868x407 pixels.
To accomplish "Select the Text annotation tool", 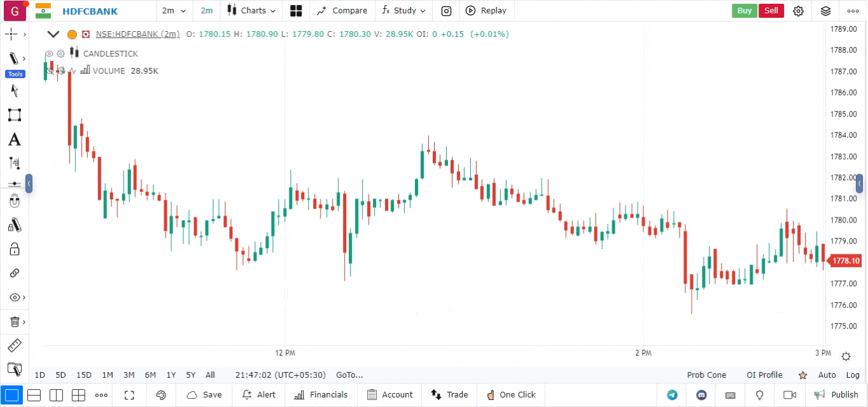I will [x=14, y=139].
